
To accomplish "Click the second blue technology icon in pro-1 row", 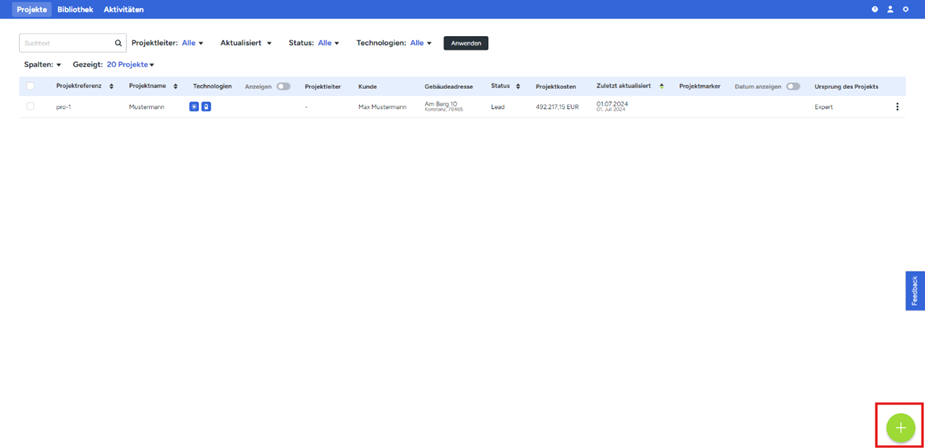I will click(206, 106).
